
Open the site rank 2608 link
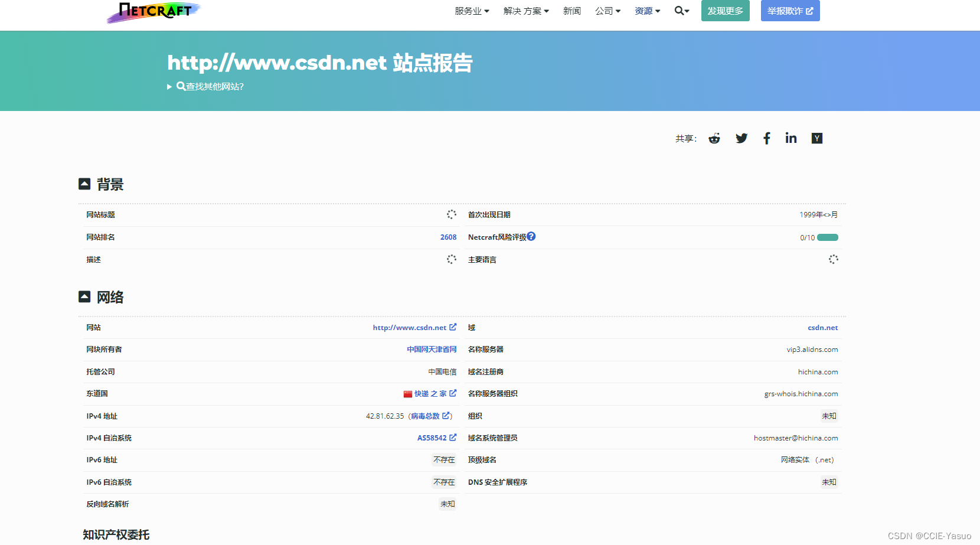pyautogui.click(x=448, y=237)
